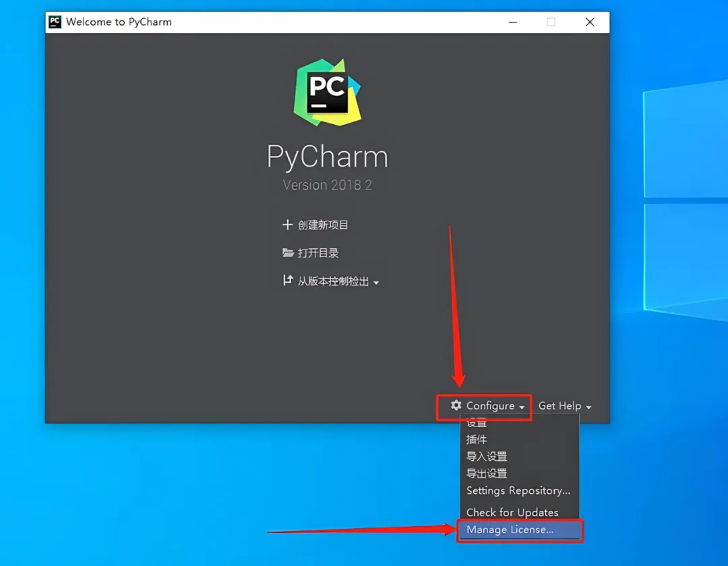This screenshot has width=728, height=566.
Task: Expand the 从版本本控制检出 dropdown arrow
Action: (376, 283)
